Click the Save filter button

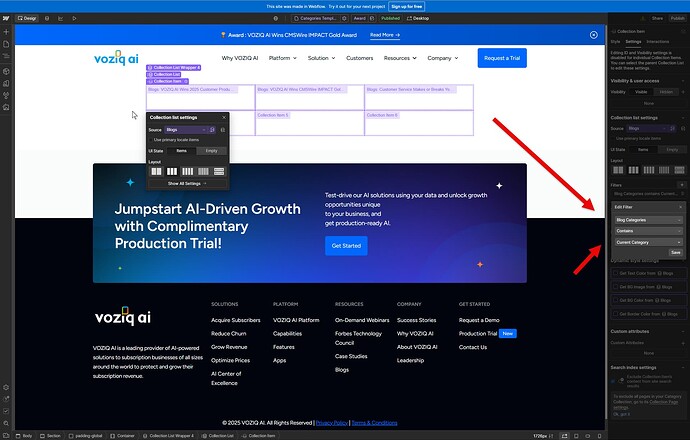pyautogui.click(x=675, y=253)
